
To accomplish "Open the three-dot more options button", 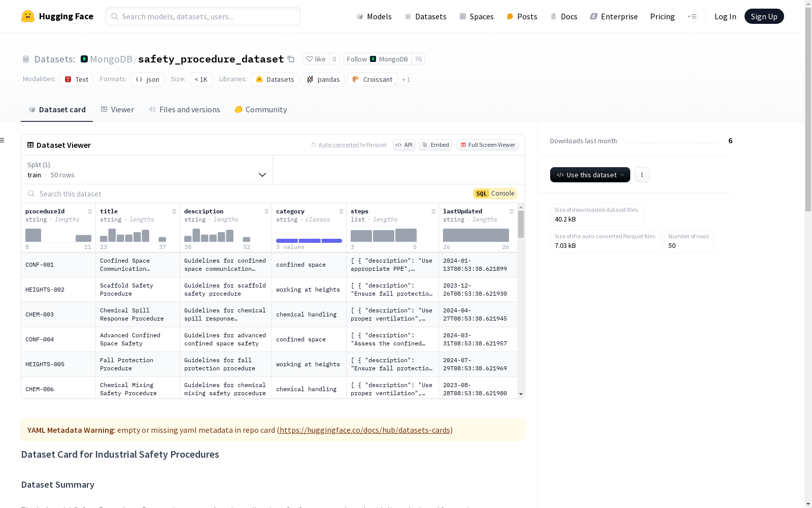I will click(642, 175).
